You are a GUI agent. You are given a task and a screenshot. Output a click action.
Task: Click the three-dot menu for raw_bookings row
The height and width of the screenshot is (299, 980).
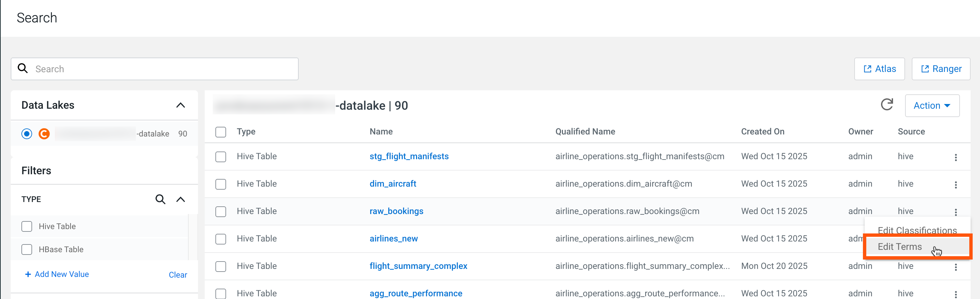[x=955, y=212]
